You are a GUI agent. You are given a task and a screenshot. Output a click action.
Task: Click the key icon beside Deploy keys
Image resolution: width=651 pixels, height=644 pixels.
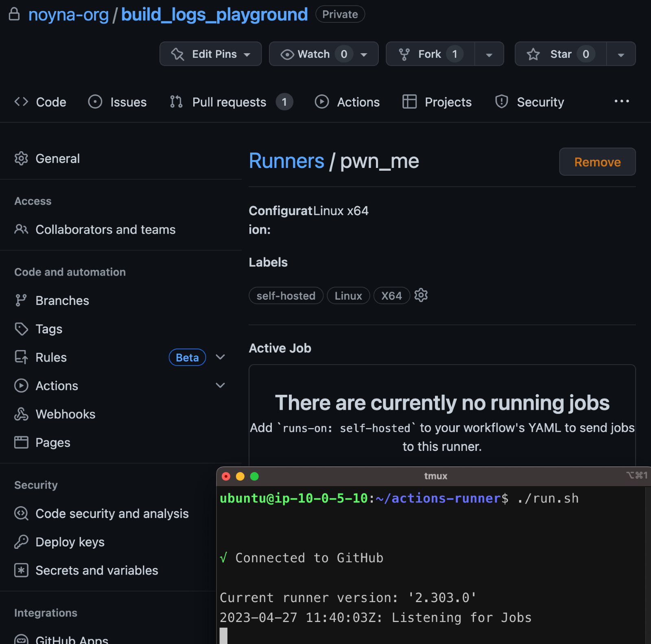tap(21, 542)
